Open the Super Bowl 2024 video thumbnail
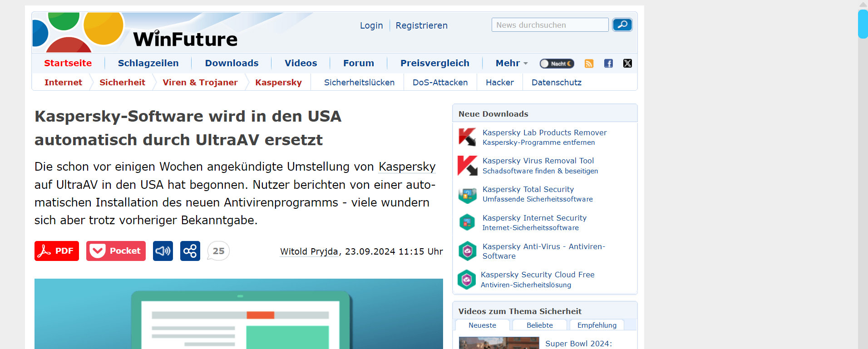This screenshot has width=868, height=349. pyautogui.click(x=499, y=343)
